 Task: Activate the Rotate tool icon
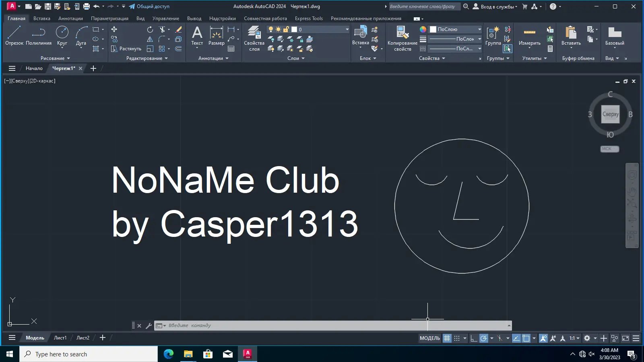[150, 29]
